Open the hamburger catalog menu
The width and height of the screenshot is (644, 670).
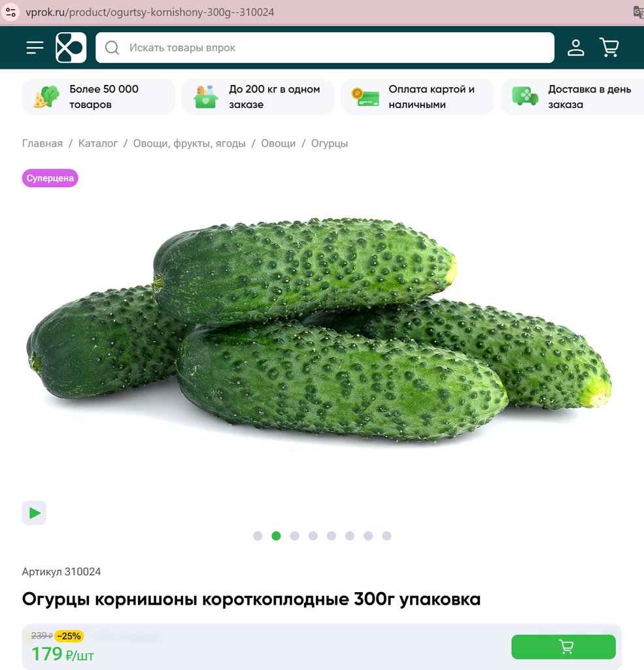(x=35, y=47)
